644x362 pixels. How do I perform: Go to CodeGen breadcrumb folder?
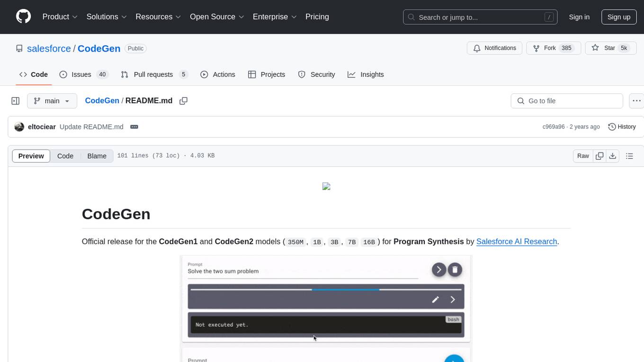[102, 100]
